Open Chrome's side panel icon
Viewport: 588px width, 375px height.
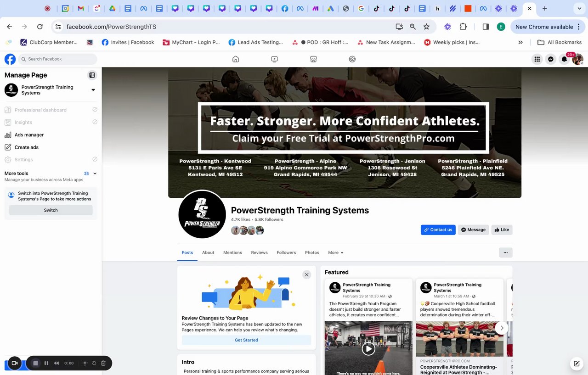coord(486,27)
